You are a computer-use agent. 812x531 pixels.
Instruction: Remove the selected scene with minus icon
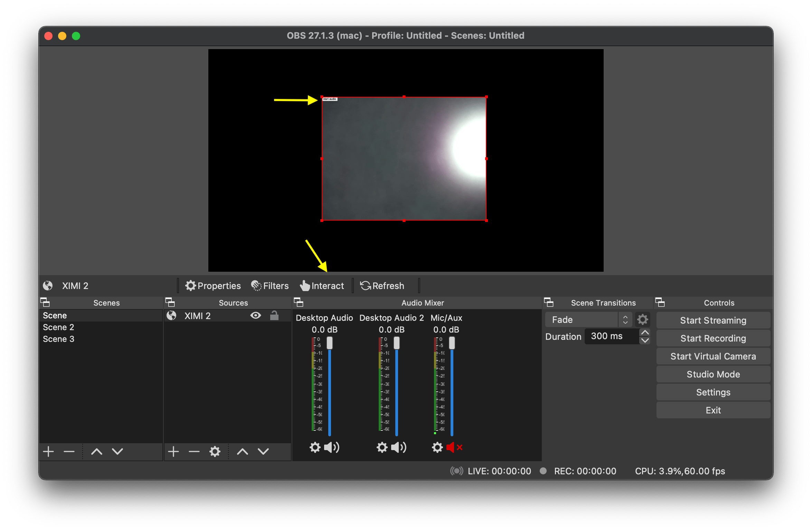click(69, 451)
